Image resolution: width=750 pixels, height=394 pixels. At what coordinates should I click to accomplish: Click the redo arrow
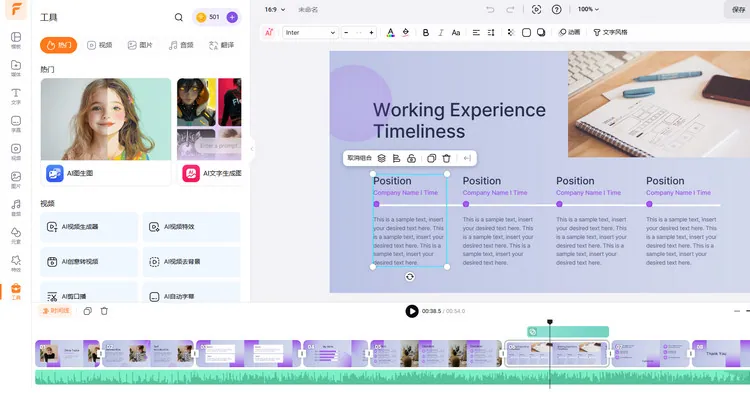(x=510, y=9)
